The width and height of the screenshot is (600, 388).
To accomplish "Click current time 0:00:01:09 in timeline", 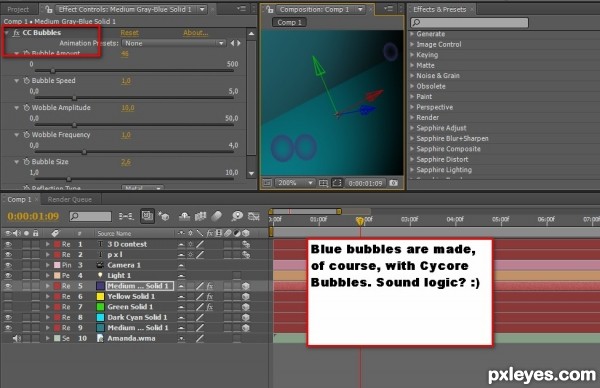I will [33, 216].
